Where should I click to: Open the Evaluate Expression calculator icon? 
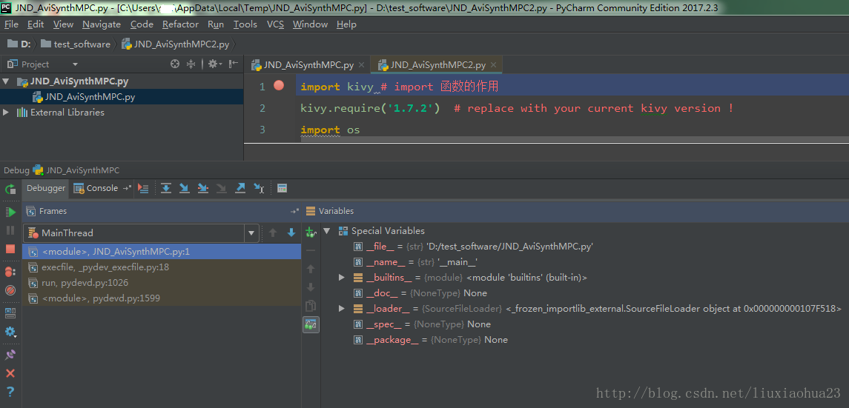[282, 188]
